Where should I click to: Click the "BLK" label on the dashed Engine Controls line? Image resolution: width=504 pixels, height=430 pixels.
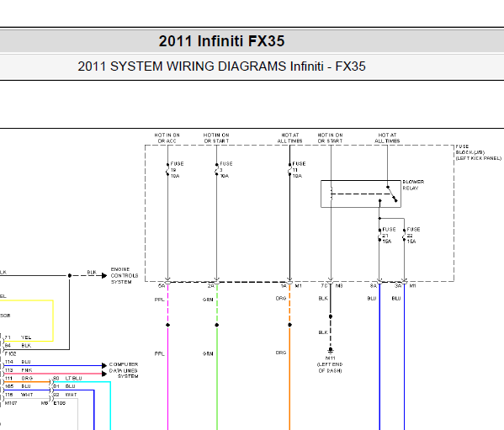click(92, 272)
